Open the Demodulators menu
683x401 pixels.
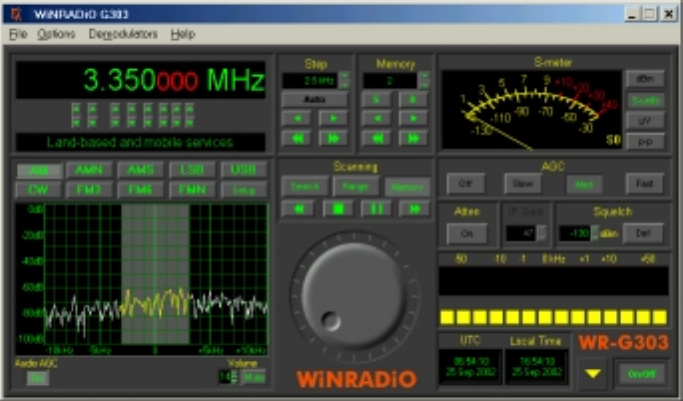(x=123, y=34)
